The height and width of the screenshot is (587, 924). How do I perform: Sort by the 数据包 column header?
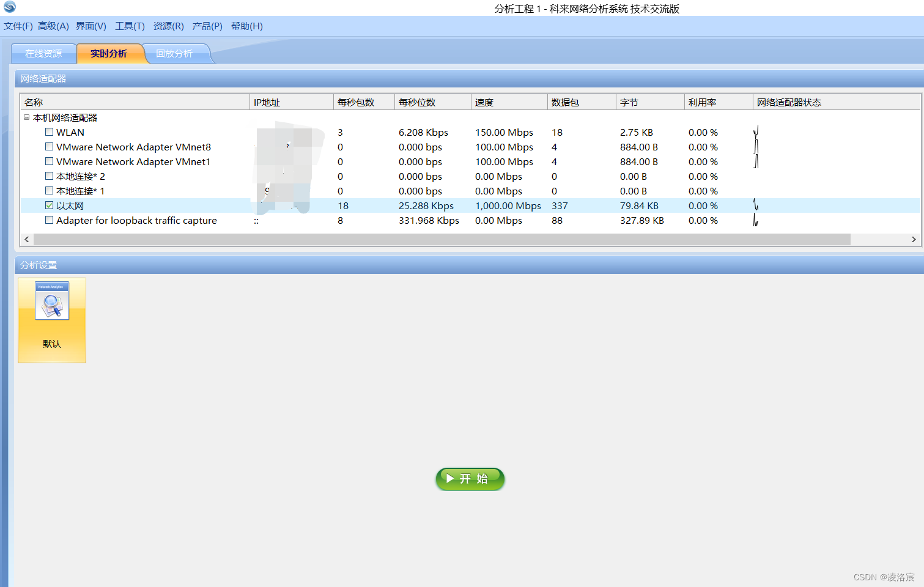(582, 102)
